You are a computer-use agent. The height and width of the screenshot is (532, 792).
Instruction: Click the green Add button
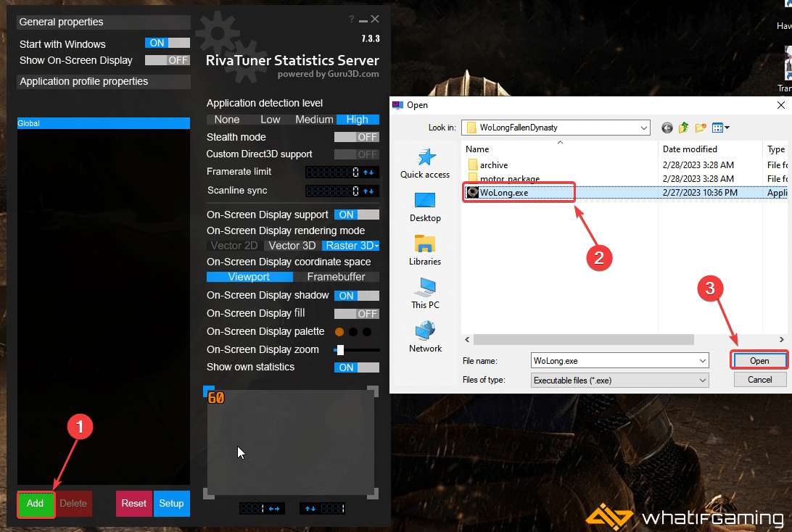(36, 504)
